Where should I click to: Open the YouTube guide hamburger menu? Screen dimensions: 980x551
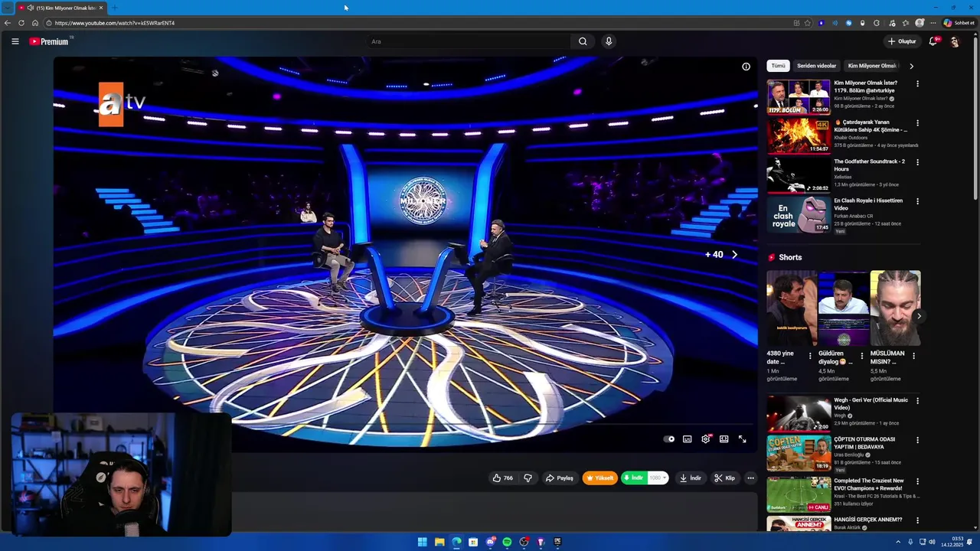pyautogui.click(x=15, y=41)
